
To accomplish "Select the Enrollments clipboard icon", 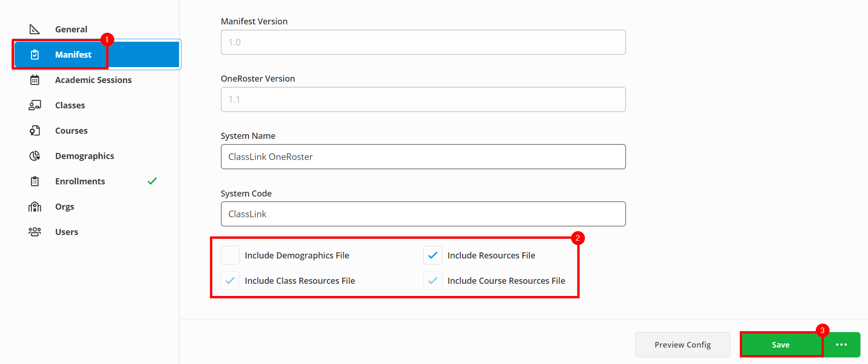I will [x=35, y=181].
